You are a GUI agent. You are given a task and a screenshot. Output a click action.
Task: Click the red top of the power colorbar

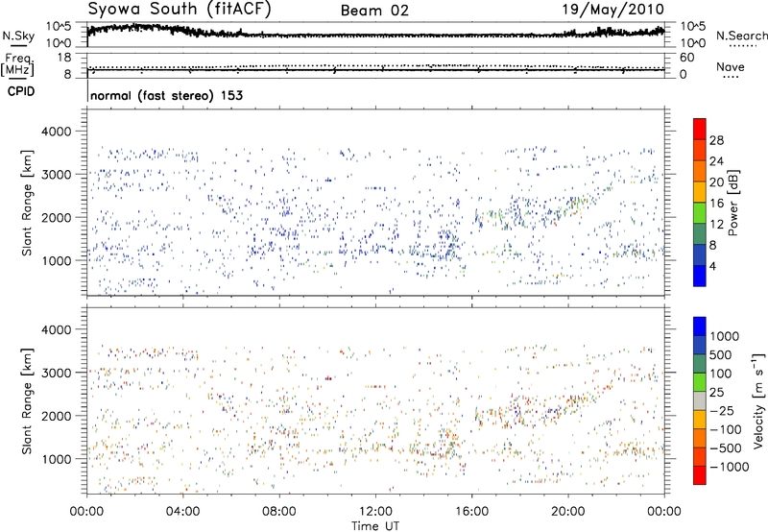click(700, 129)
